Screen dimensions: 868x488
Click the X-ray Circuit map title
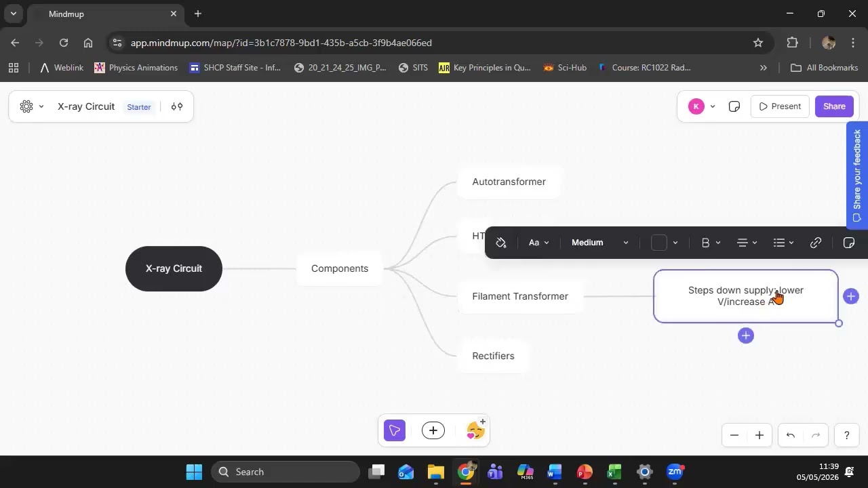click(86, 106)
